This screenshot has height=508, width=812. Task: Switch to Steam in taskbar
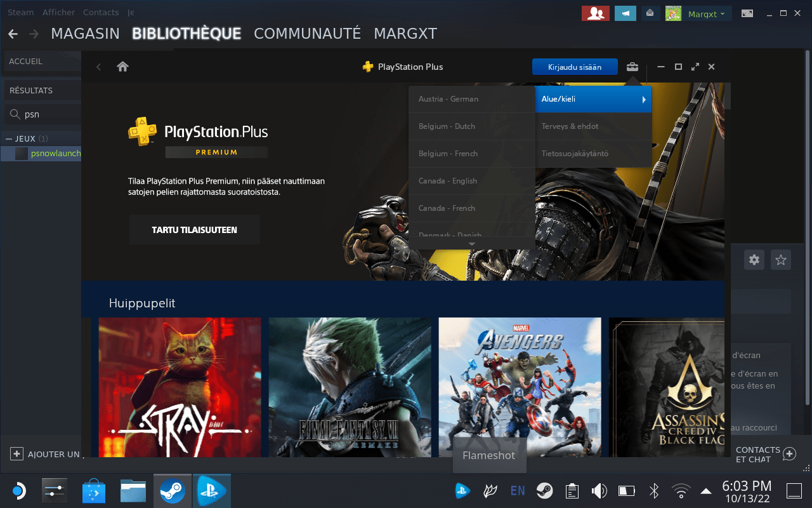click(173, 491)
